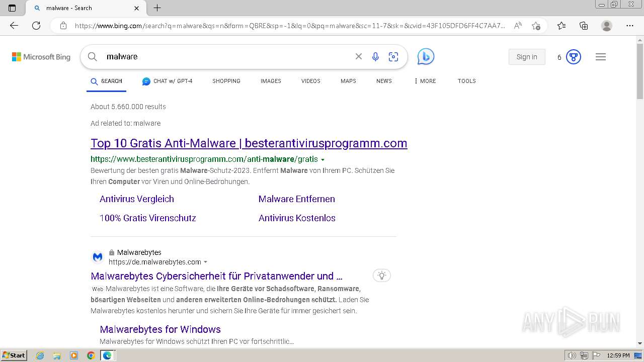Open the Read aloud icon in the address bar

click(x=518, y=26)
